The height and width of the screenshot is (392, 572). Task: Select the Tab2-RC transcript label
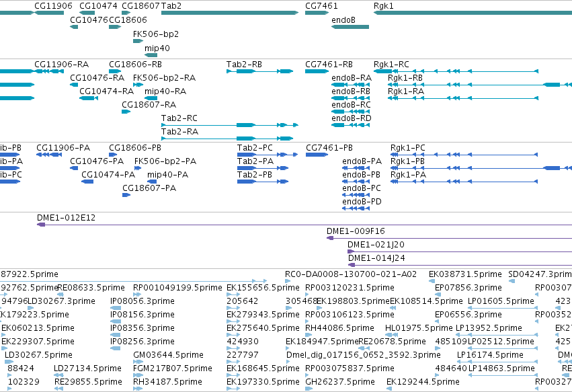point(179,118)
